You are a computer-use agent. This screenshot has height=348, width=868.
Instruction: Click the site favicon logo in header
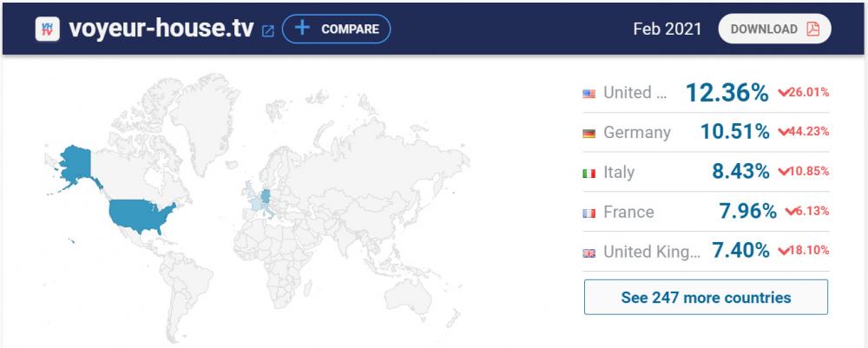46,29
